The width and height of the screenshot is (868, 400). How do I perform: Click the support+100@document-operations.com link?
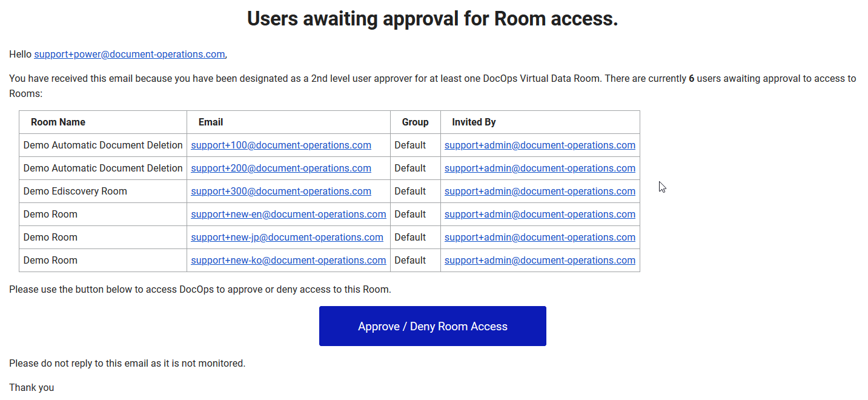coord(281,145)
